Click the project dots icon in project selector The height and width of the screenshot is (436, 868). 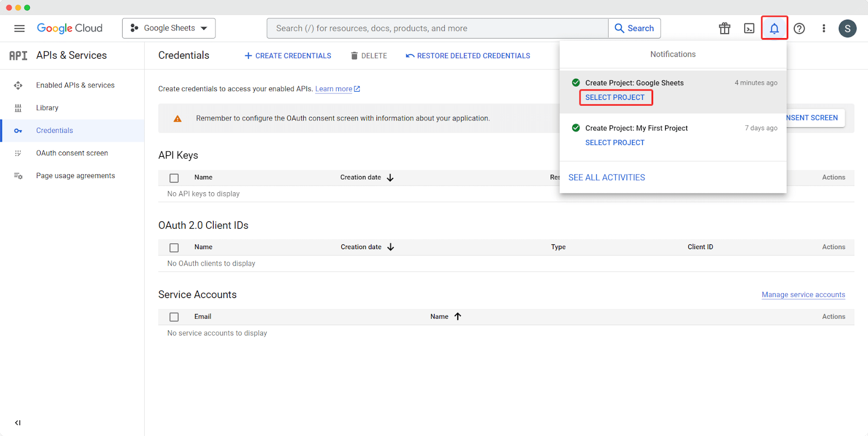[x=135, y=28]
